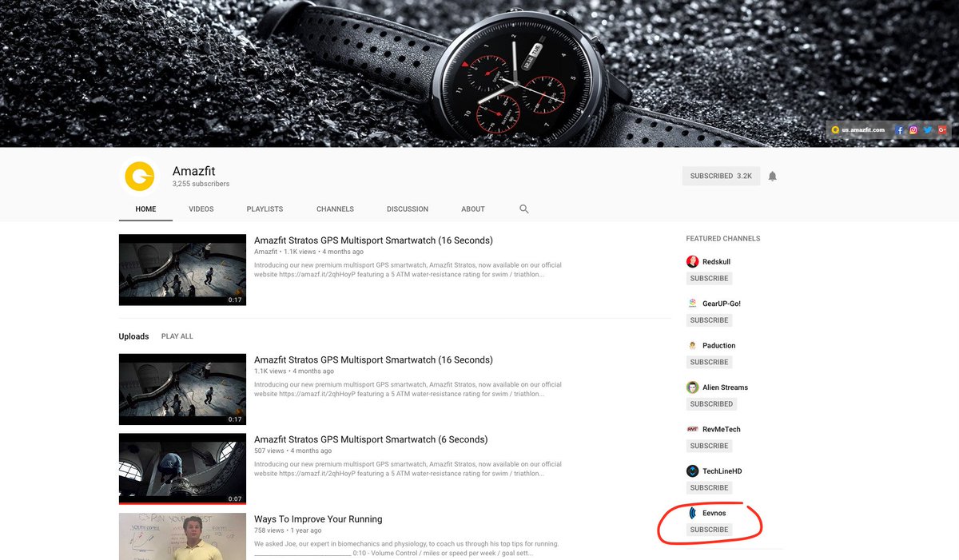Click Subscribed button under Alien Streams
The width and height of the screenshot is (959, 560).
(x=711, y=404)
